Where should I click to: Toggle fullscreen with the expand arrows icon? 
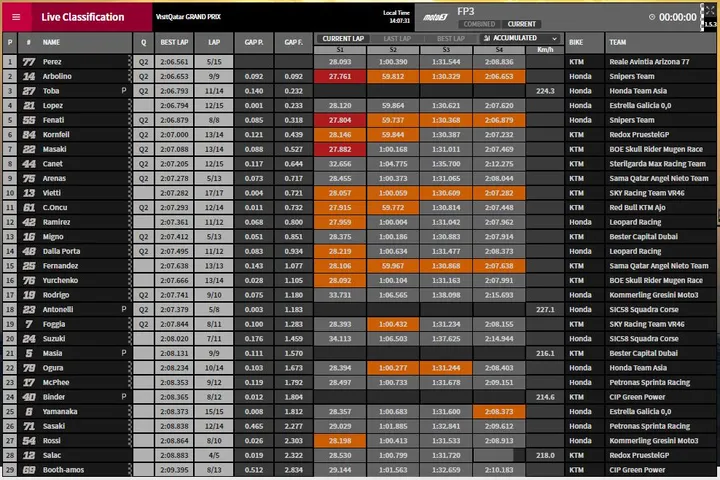point(710,10)
